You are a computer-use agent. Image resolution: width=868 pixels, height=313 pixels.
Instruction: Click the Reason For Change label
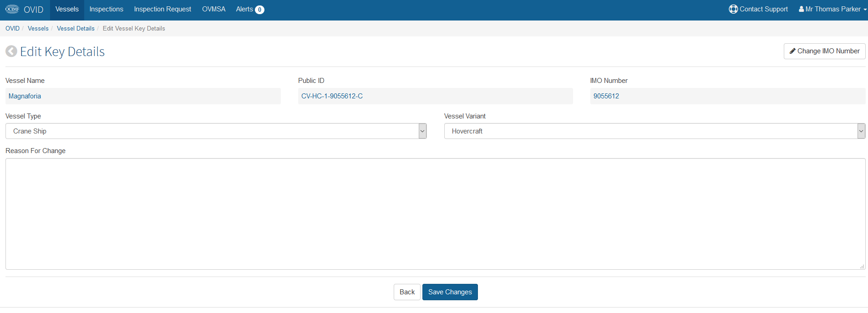[x=36, y=151]
